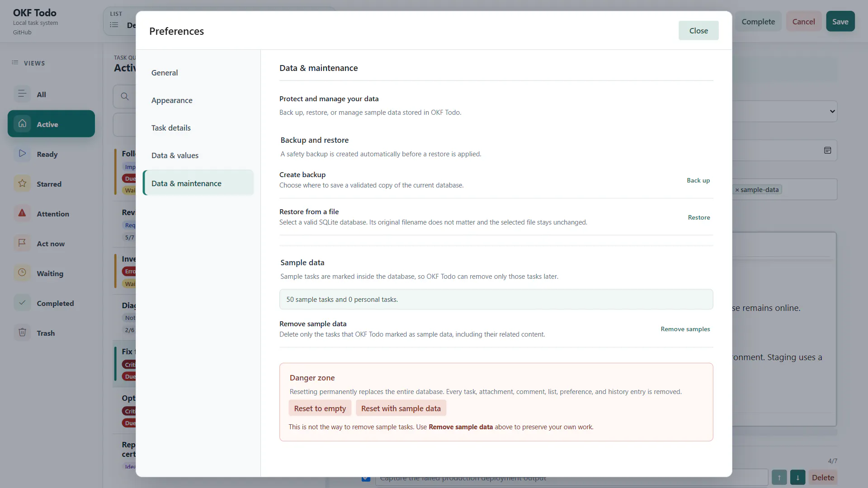Click Reset to empty
Viewport: 868px width, 488px height.
320,408
